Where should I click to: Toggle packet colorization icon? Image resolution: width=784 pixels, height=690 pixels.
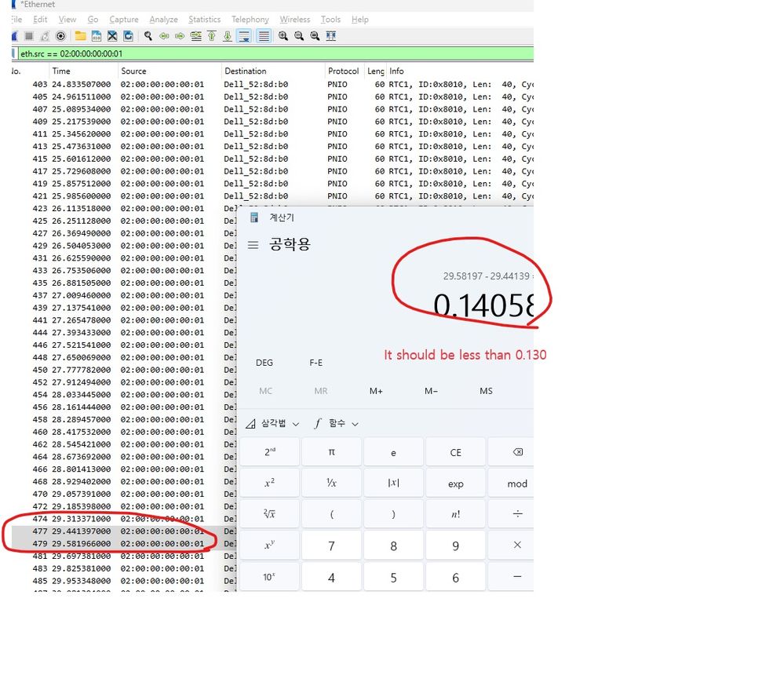point(264,36)
